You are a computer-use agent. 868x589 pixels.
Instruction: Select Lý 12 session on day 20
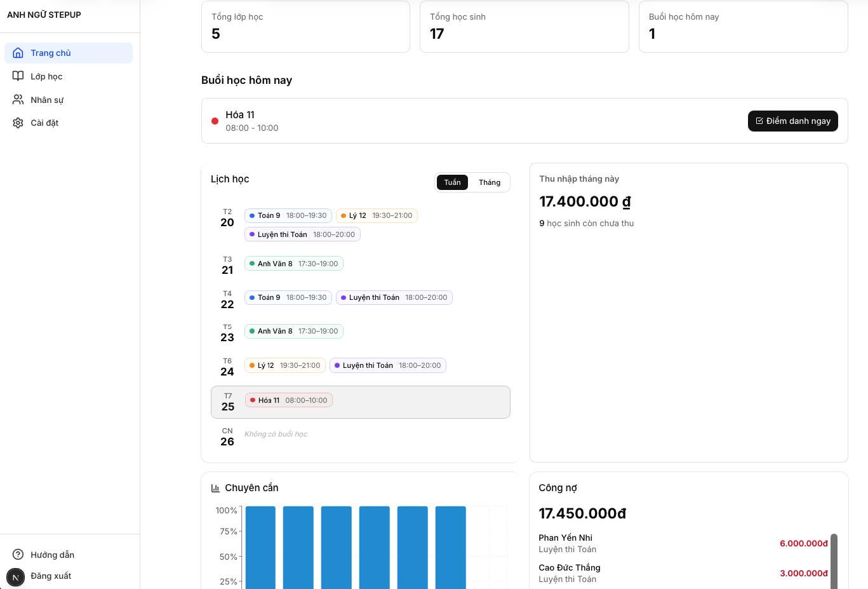coord(377,215)
